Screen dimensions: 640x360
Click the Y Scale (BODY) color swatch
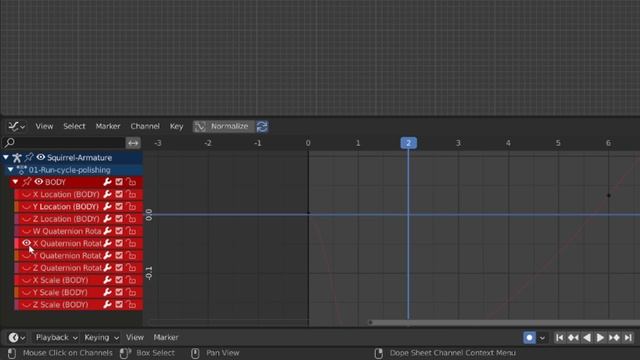click(x=16, y=292)
